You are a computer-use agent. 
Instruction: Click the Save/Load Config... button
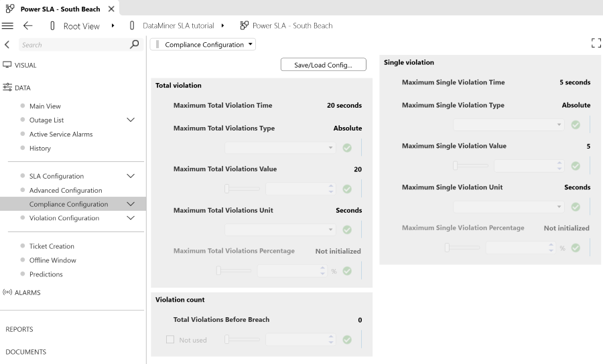click(324, 64)
